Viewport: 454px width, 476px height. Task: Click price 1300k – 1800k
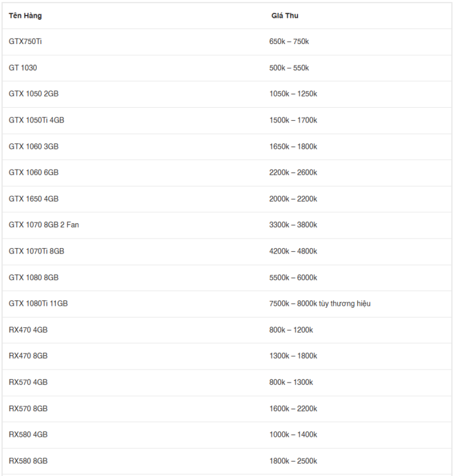pos(293,356)
